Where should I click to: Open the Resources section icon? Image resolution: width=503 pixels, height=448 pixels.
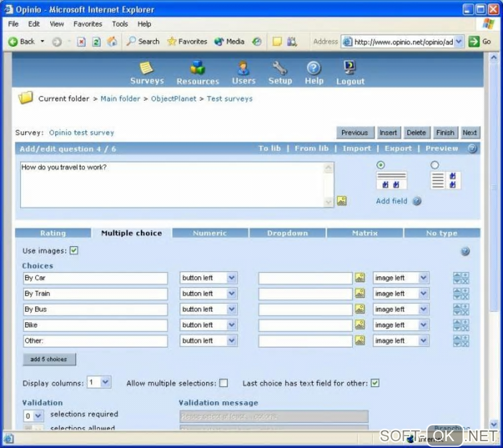(x=197, y=68)
